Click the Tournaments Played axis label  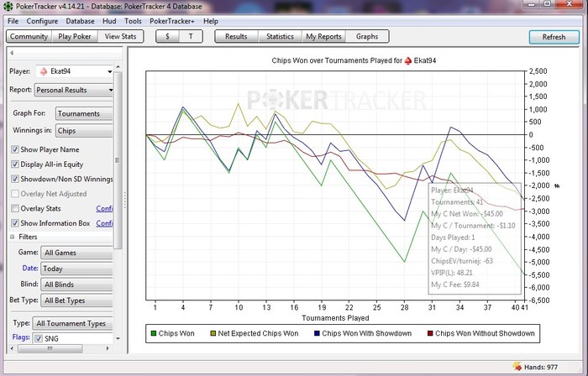click(335, 318)
